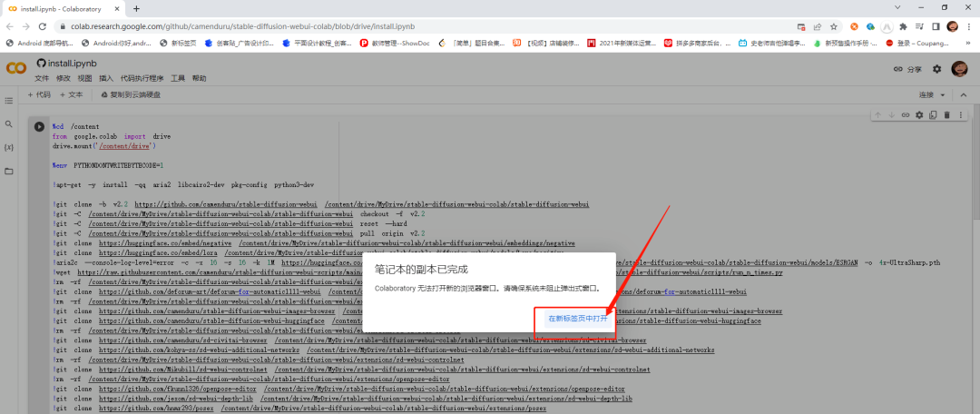Open the files folder sidebar icon
Screen dimensions: 980x414
click(x=9, y=172)
